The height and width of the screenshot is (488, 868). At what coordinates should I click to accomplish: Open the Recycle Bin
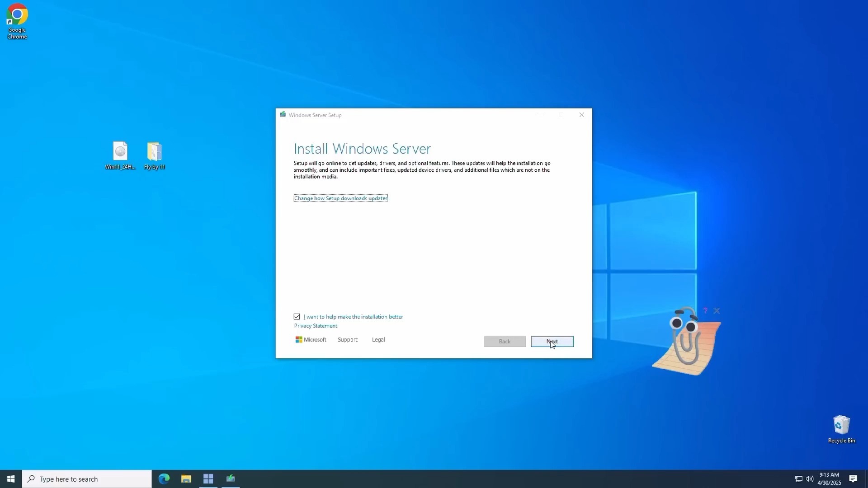841,425
